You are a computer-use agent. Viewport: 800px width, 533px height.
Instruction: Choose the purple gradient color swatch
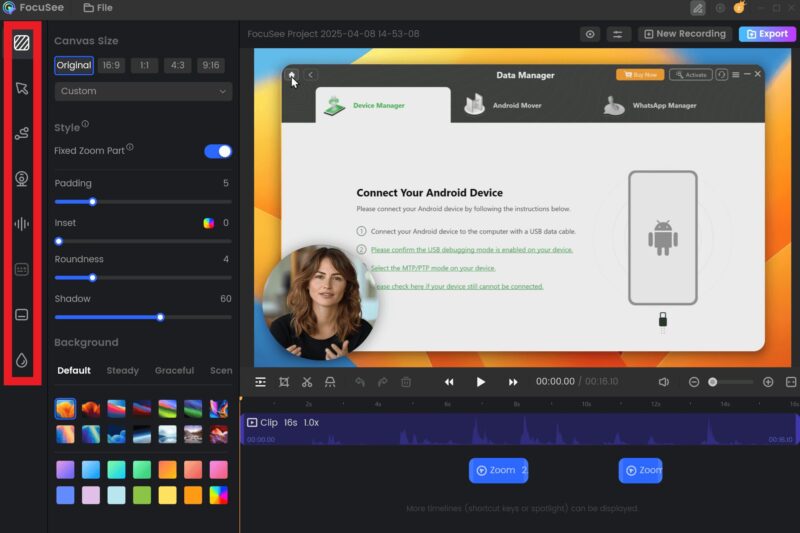tap(65, 470)
